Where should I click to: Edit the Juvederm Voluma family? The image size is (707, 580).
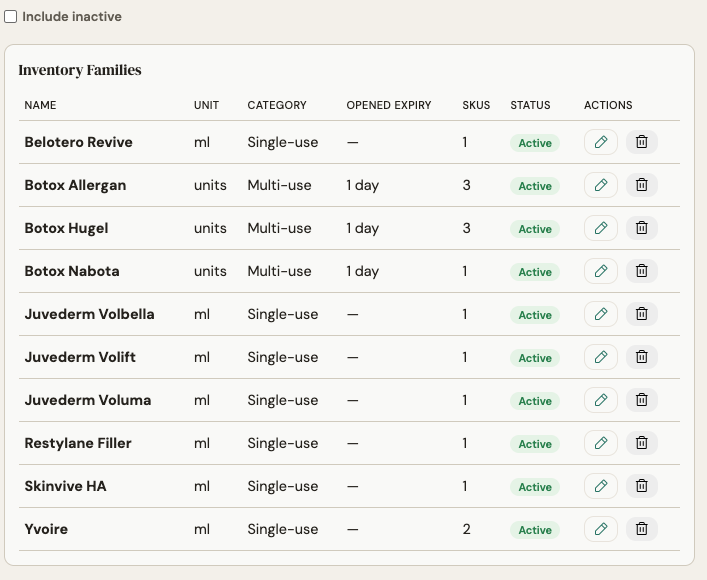601,400
